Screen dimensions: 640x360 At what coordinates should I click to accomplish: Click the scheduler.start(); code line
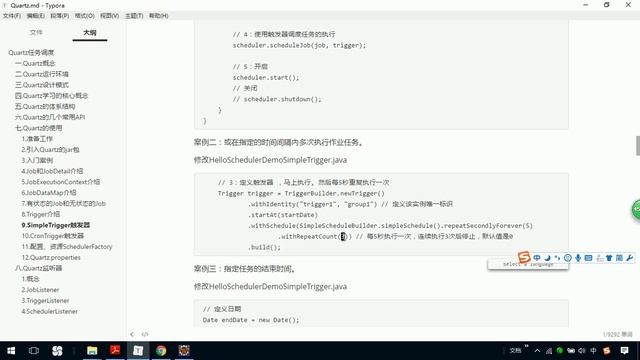[x=266, y=78]
